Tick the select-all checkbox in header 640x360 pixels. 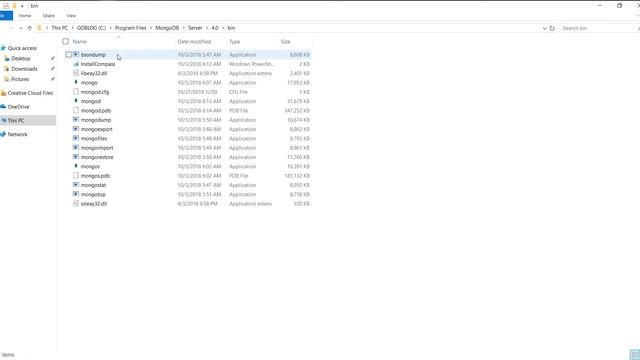coord(66,41)
